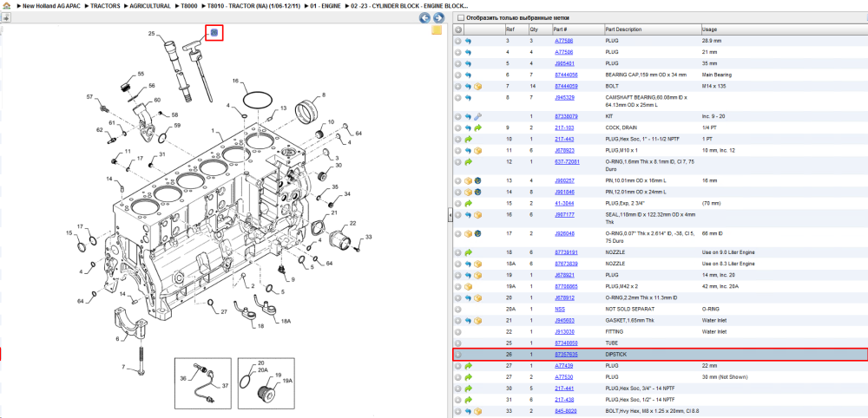The image size is (868, 418).
Task: Open 01 - ENGINE breadcrumb
Action: point(326,5)
